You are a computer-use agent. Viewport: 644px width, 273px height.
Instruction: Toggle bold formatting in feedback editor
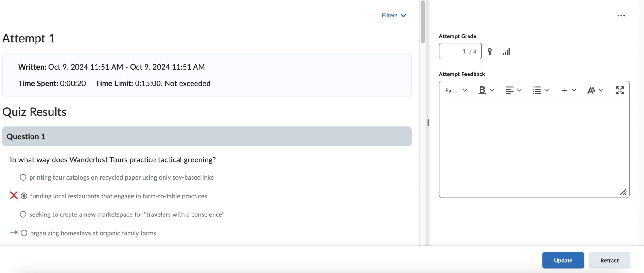(482, 91)
